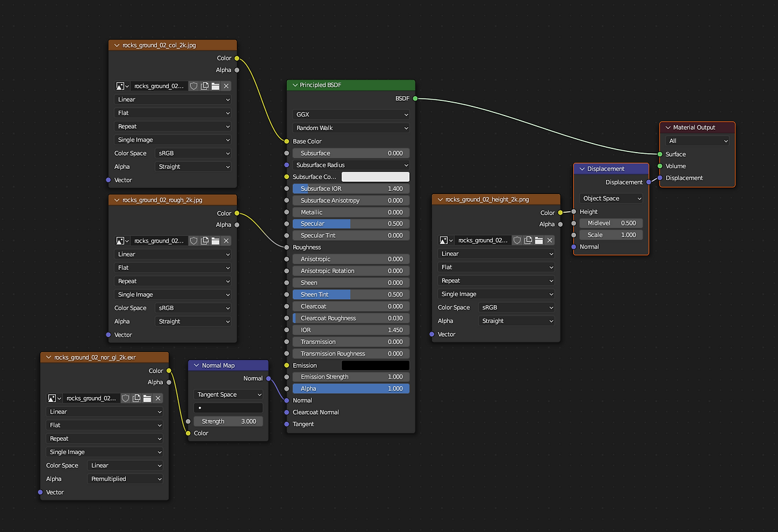
Task: Change Object Space in the Displacement node
Action: click(x=610, y=198)
